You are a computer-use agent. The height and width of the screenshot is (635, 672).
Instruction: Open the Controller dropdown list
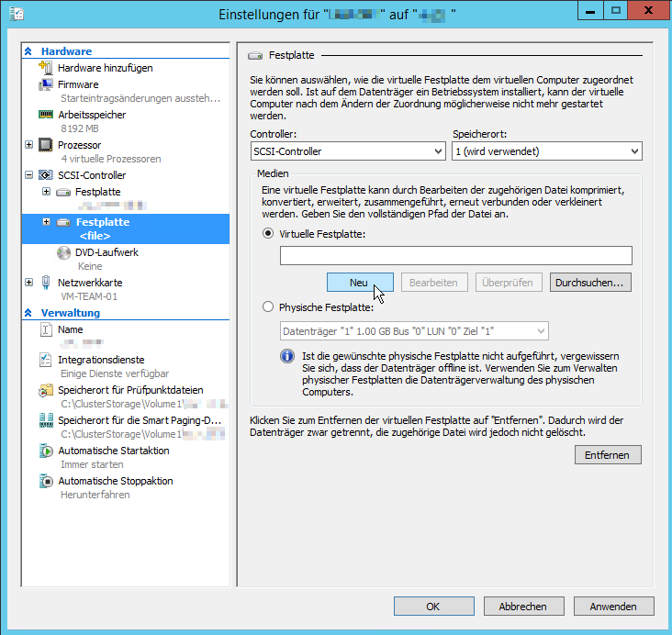348,151
